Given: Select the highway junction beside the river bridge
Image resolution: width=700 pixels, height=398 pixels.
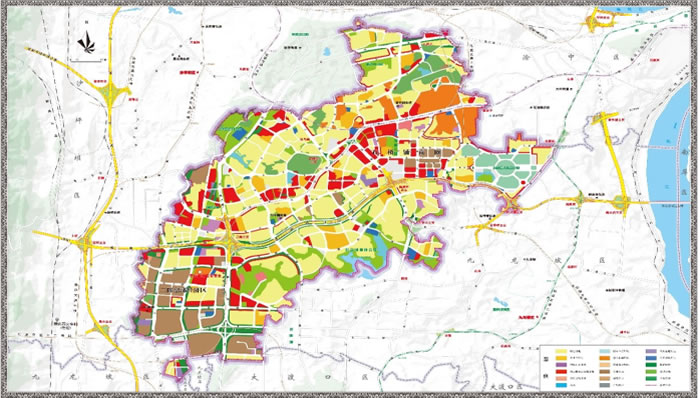Looking at the screenshot, I should click(x=621, y=203).
